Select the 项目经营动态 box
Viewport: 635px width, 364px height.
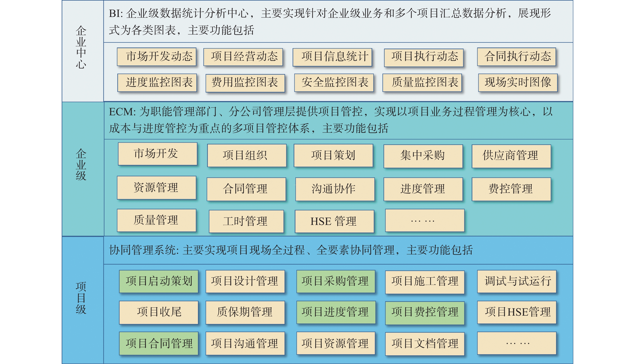coord(243,57)
